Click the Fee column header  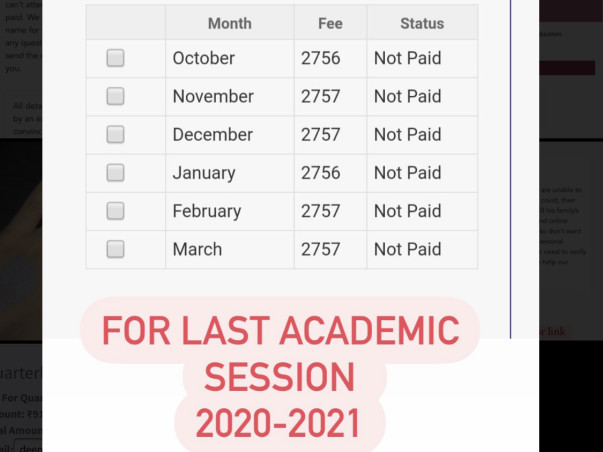coord(330,23)
